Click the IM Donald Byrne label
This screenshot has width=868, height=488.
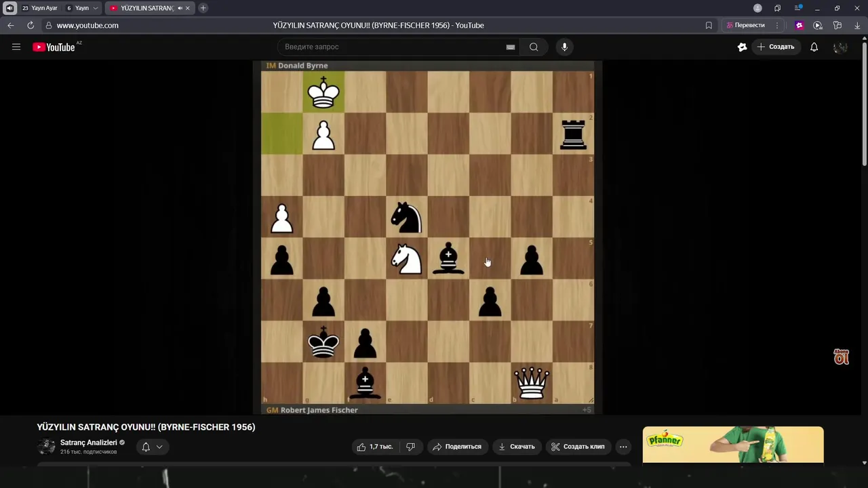tap(297, 66)
